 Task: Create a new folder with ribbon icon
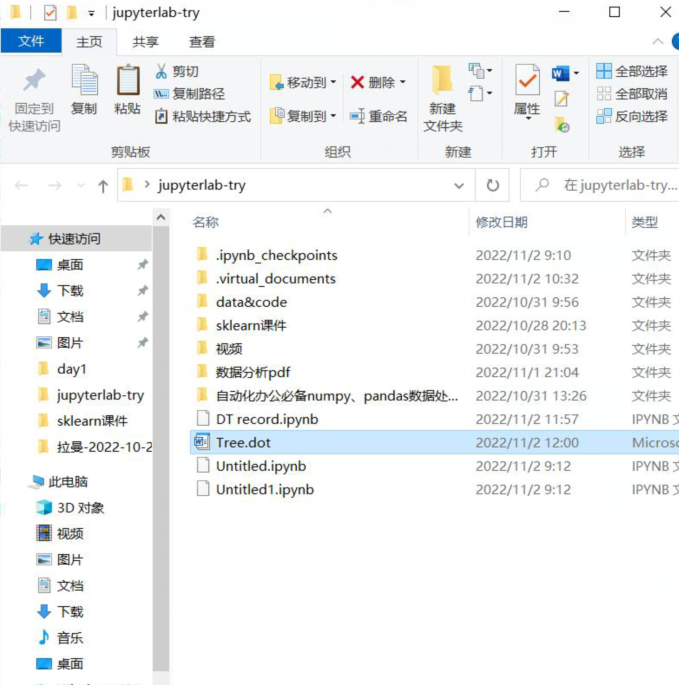(442, 82)
